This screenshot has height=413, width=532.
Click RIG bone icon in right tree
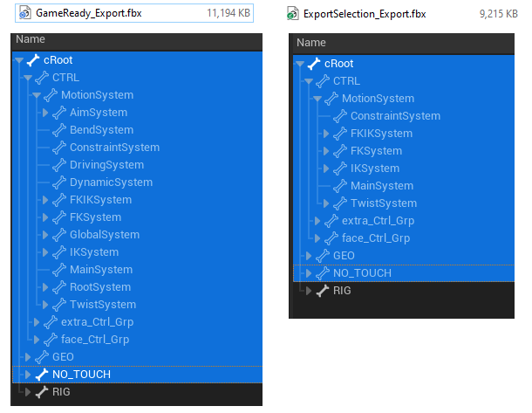click(323, 291)
